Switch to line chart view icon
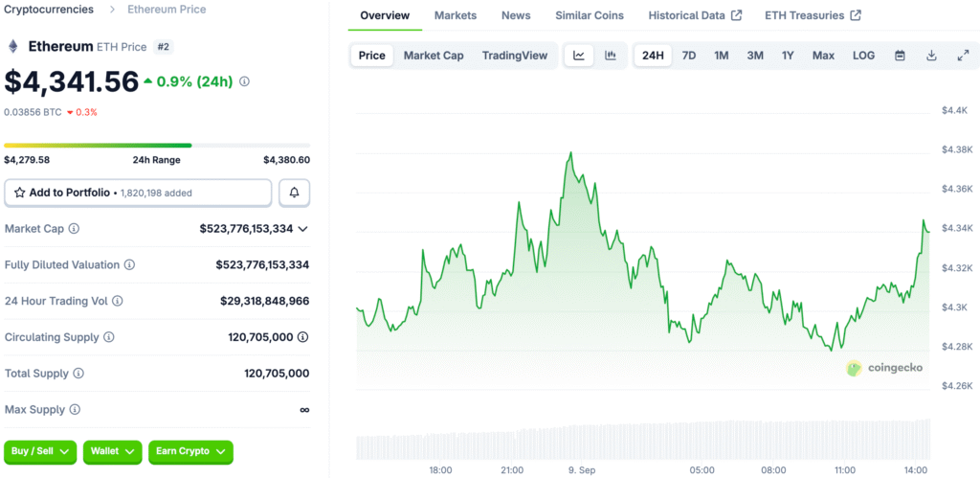 (579, 56)
